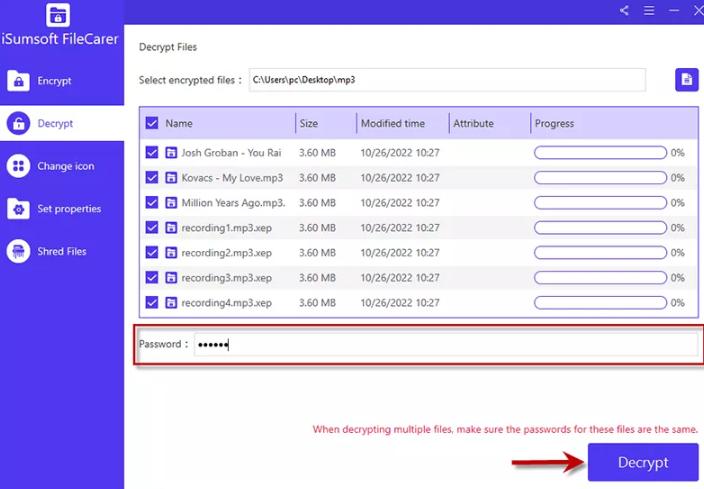The width and height of the screenshot is (704, 489).
Task: Click the Decrypt unlocked padlock icon
Action: tap(18, 123)
